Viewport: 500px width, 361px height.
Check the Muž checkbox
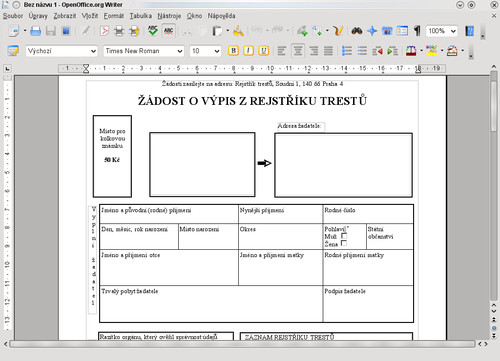(x=344, y=236)
